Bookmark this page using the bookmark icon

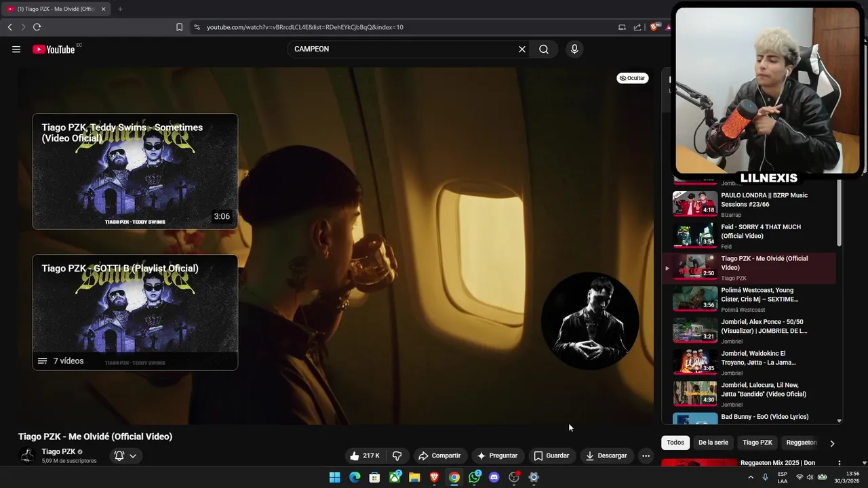179,27
